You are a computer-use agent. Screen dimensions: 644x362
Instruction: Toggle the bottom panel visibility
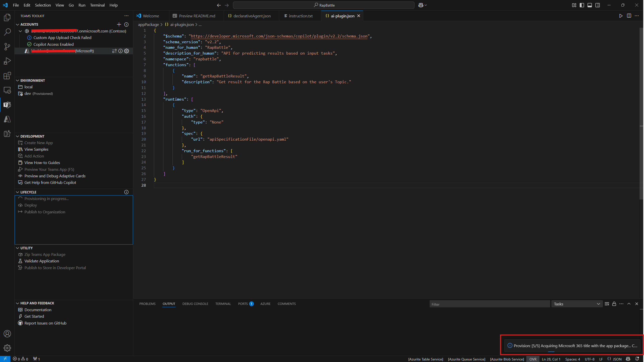590,5
